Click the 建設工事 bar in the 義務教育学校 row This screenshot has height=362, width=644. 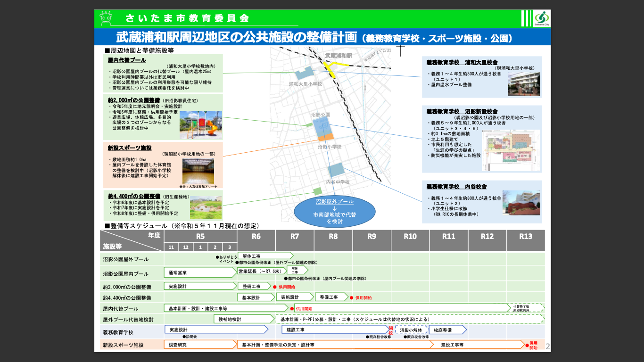point(337,330)
